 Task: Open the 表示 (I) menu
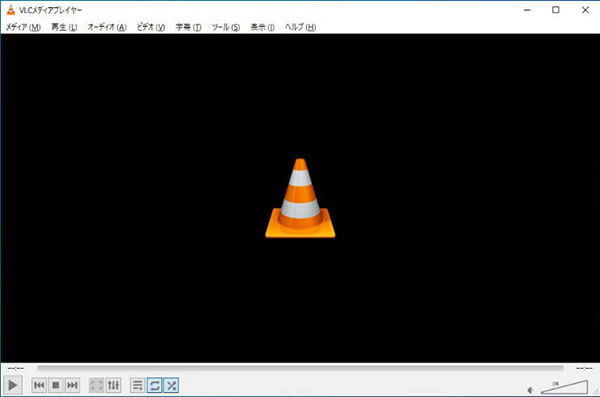pos(262,27)
